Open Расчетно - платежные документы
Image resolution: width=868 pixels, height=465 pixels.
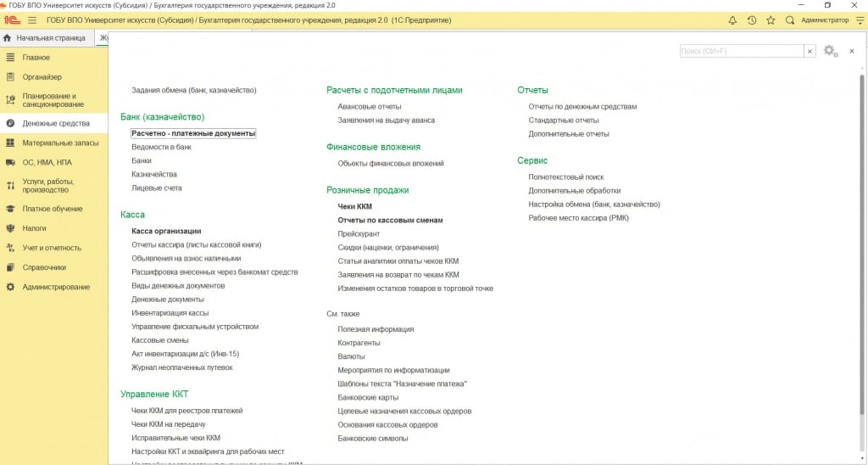[193, 133]
